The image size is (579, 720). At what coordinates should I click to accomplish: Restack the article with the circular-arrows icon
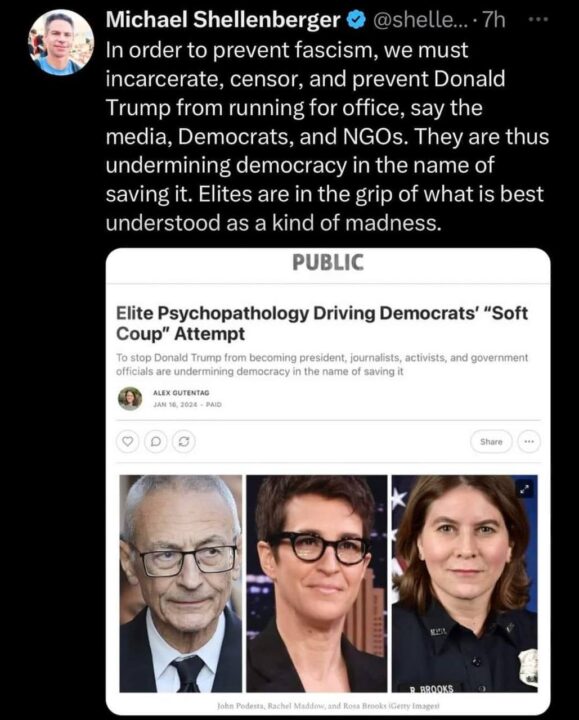click(184, 442)
